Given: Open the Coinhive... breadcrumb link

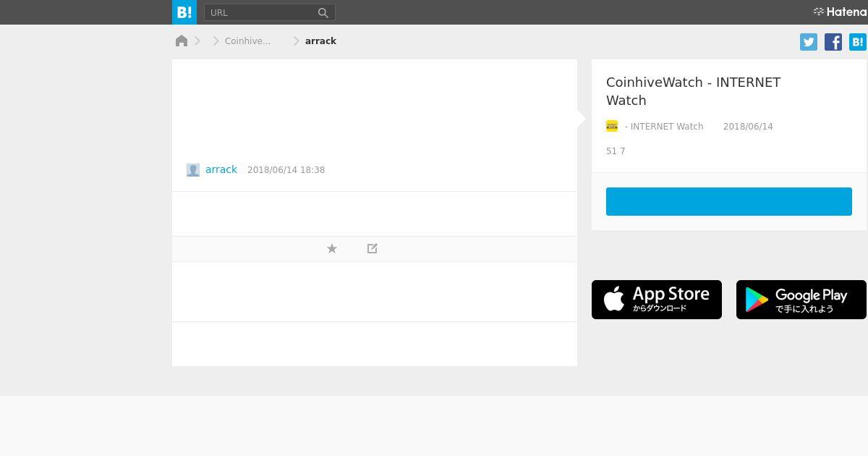Looking at the screenshot, I should point(247,41).
